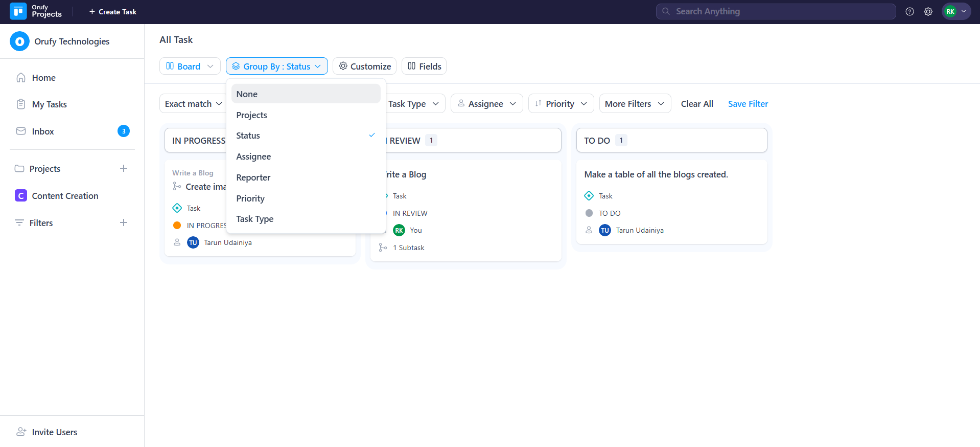Click the plus icon beside Filters

123,223
